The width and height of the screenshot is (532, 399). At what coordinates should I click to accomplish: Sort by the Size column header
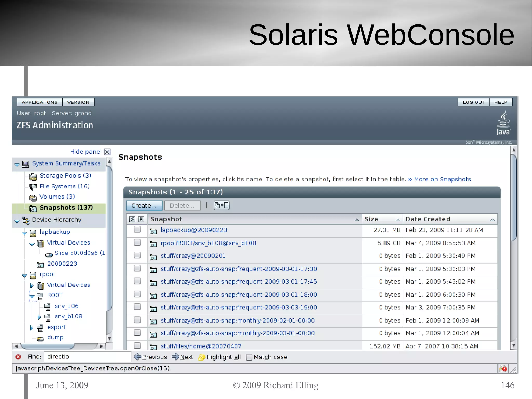click(382, 219)
